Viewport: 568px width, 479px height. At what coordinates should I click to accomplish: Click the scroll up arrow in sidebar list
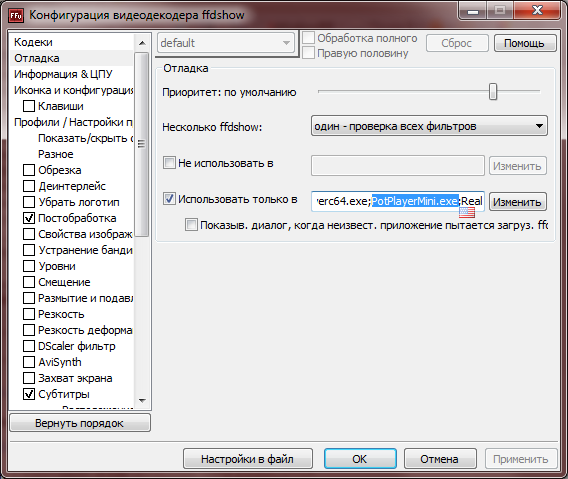pos(142,43)
